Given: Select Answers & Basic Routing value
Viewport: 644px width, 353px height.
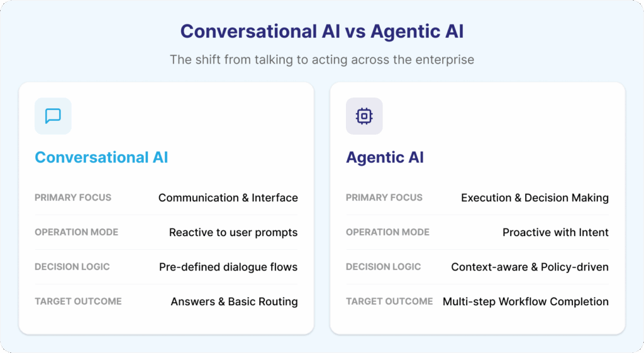Looking at the screenshot, I should click(x=234, y=301).
